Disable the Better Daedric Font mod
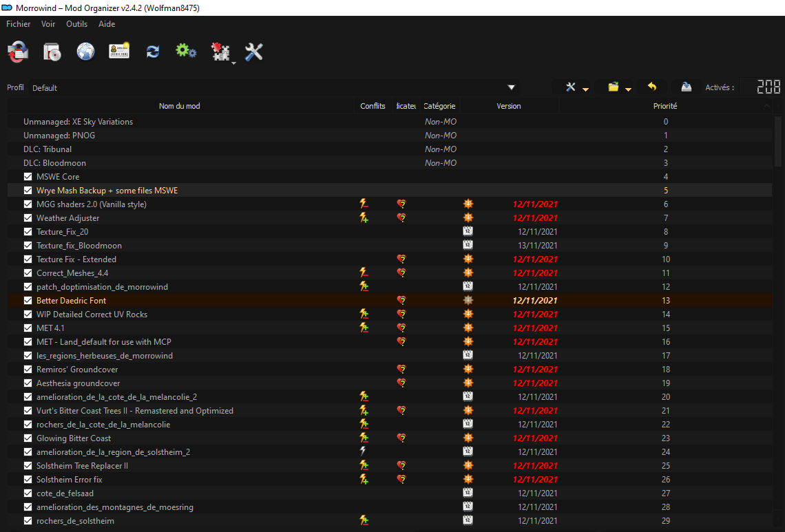 [28, 301]
